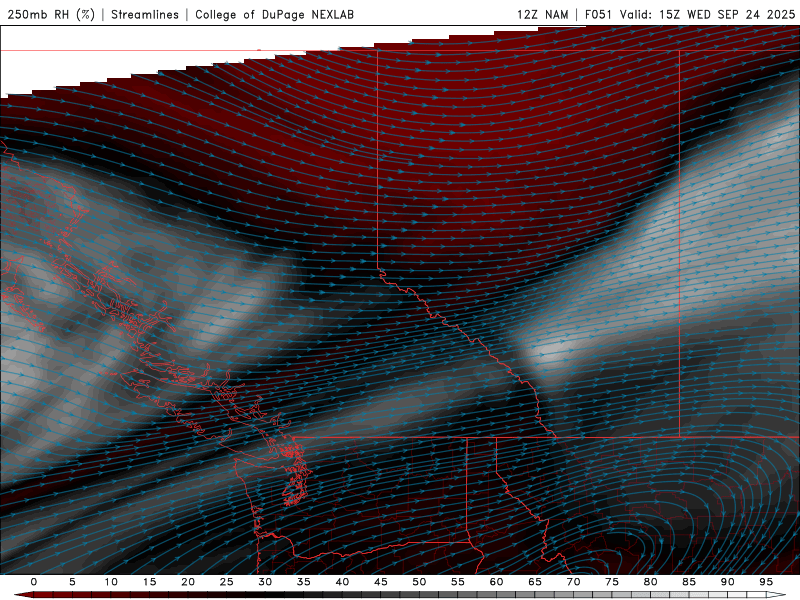This screenshot has width=800, height=600.
Task: Click the "Valid: 15Z WED SEP 24 2025" text
Action: tap(707, 14)
